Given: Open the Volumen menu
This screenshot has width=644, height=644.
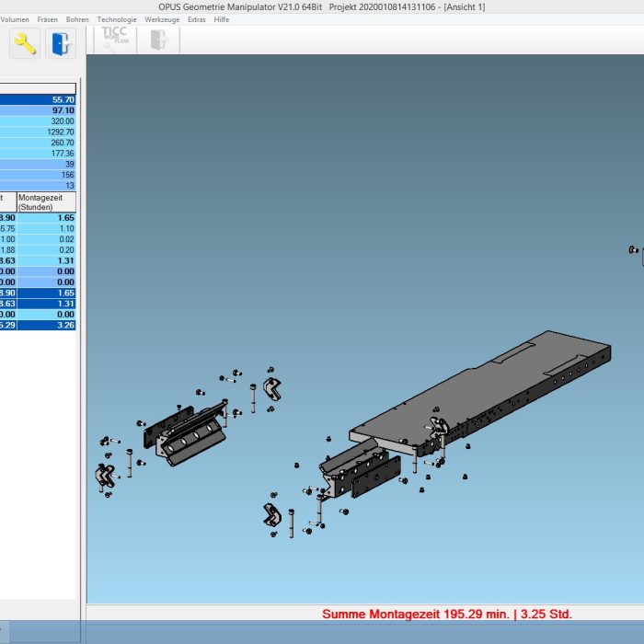Looking at the screenshot, I should (x=15, y=19).
